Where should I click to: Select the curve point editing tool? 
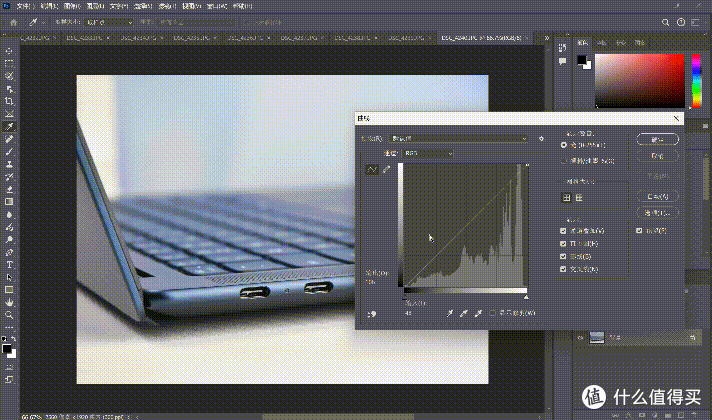pyautogui.click(x=372, y=169)
